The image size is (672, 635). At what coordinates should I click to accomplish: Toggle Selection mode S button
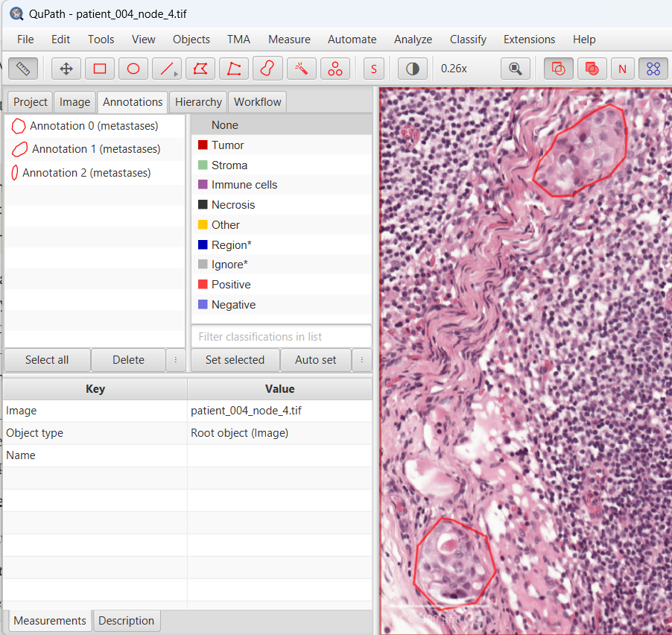coord(374,69)
